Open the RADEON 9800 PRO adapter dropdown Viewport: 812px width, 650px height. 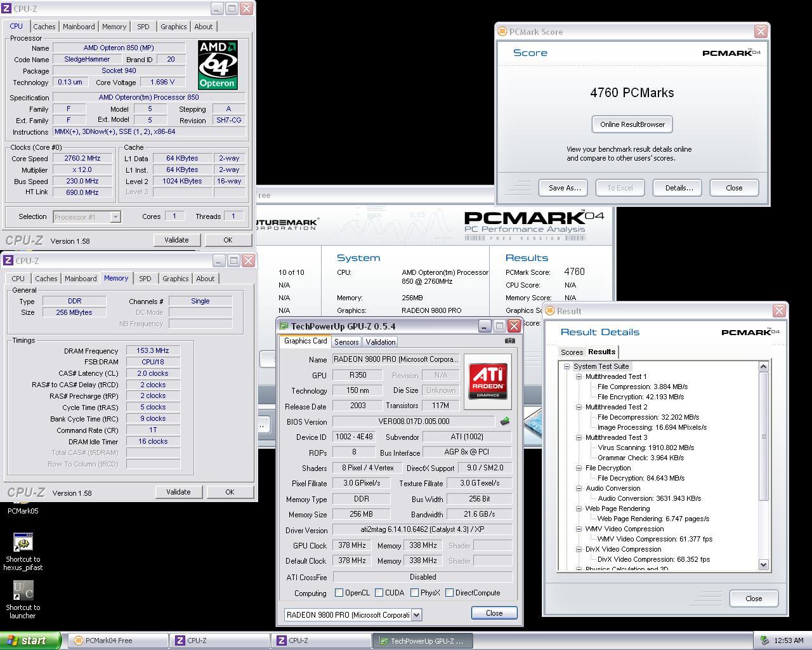tap(416, 614)
